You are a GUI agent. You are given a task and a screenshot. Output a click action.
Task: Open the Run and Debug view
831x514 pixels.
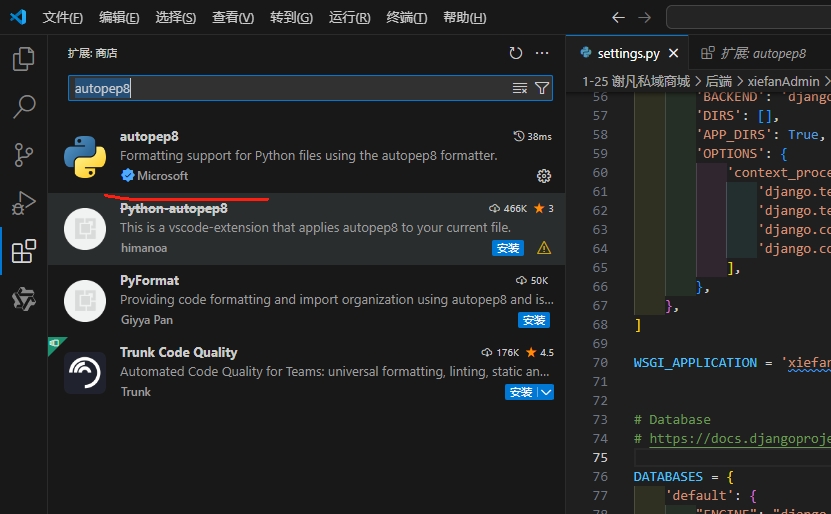[x=23, y=203]
